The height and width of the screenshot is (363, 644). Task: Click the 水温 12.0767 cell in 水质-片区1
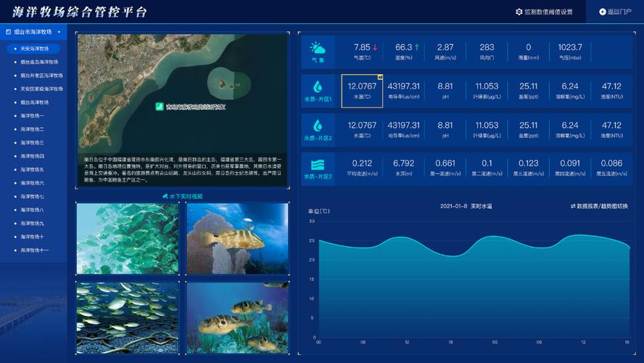362,91
